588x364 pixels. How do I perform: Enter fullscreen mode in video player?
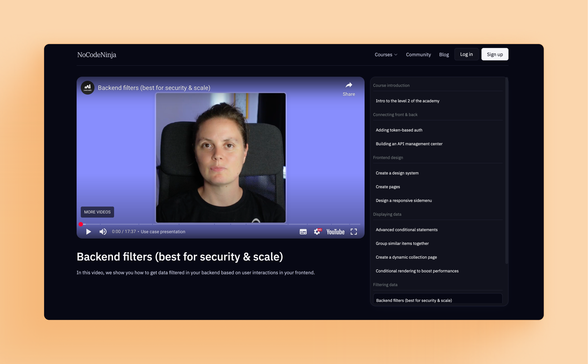point(354,232)
